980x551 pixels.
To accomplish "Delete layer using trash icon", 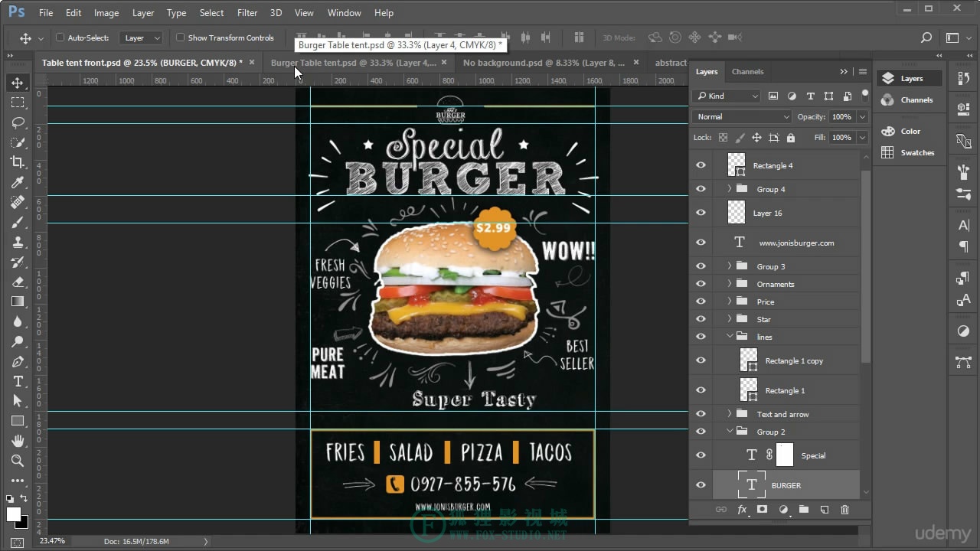I will 845,510.
